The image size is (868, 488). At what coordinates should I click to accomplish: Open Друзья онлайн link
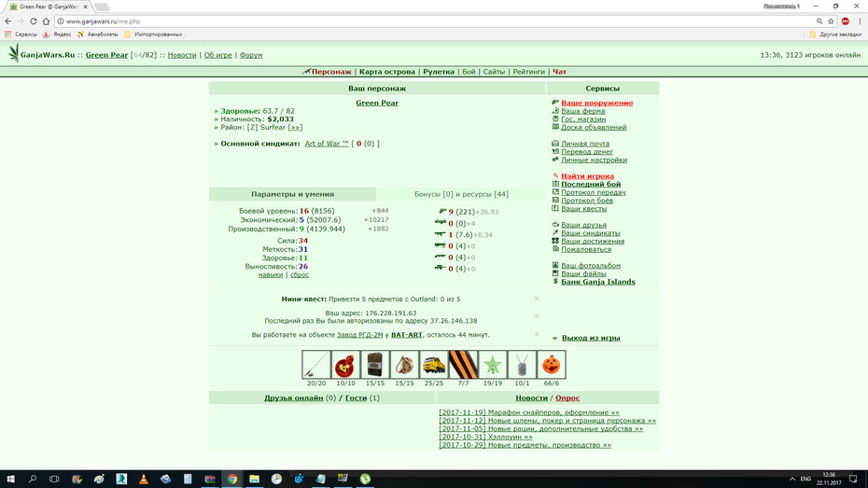click(x=293, y=397)
